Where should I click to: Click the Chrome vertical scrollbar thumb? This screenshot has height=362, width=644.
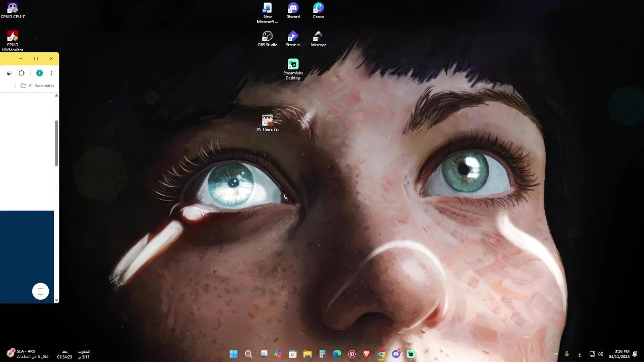coord(56,143)
